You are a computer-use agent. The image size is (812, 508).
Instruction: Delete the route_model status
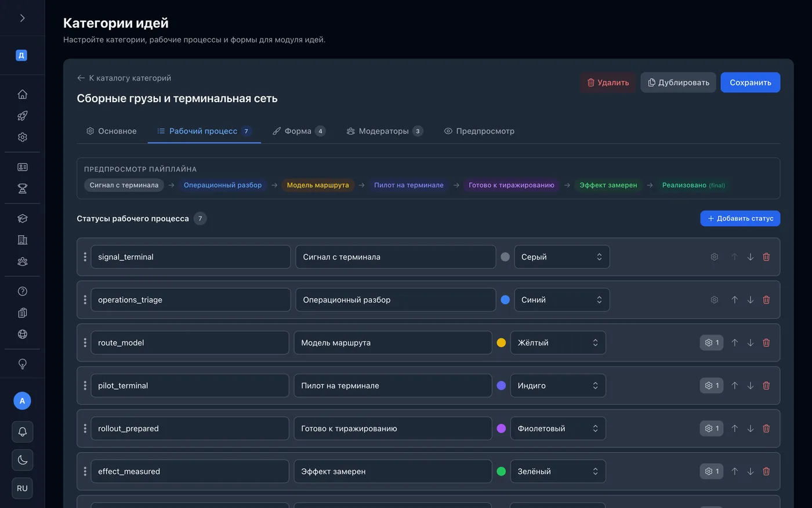766,343
